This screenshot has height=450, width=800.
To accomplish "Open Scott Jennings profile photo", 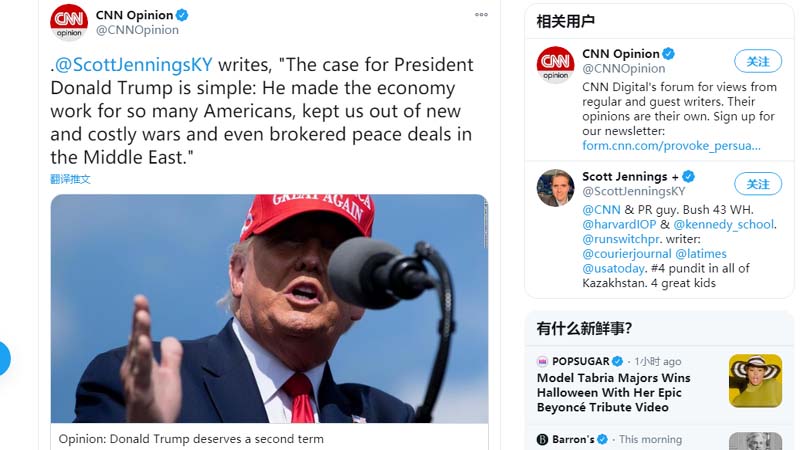I will click(556, 188).
